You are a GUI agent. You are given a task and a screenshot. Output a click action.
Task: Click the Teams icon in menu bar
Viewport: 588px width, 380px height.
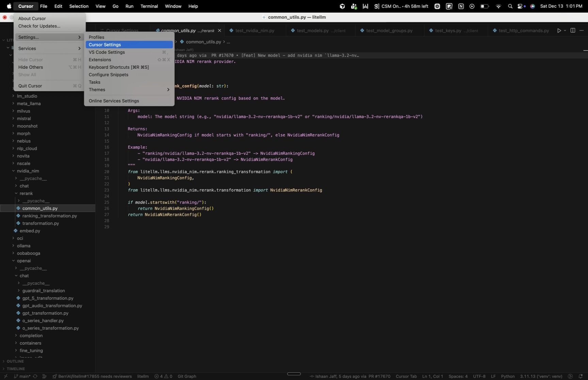(354, 6)
